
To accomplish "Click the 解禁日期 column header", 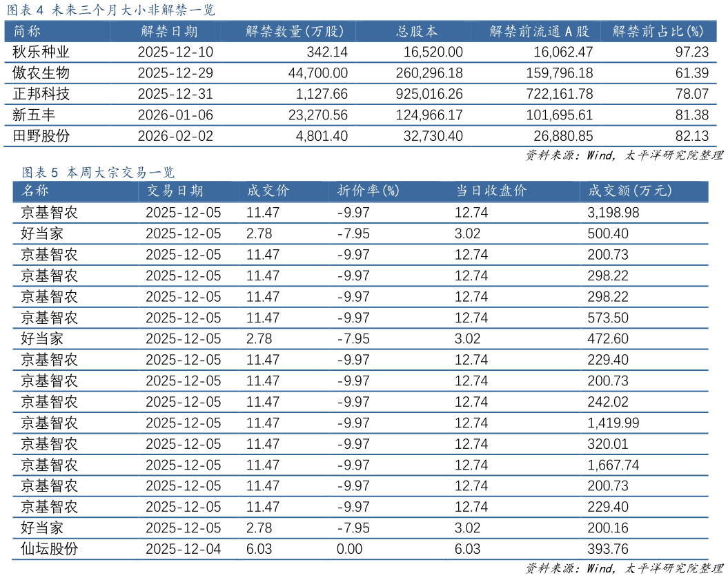I will pyautogui.click(x=169, y=31).
